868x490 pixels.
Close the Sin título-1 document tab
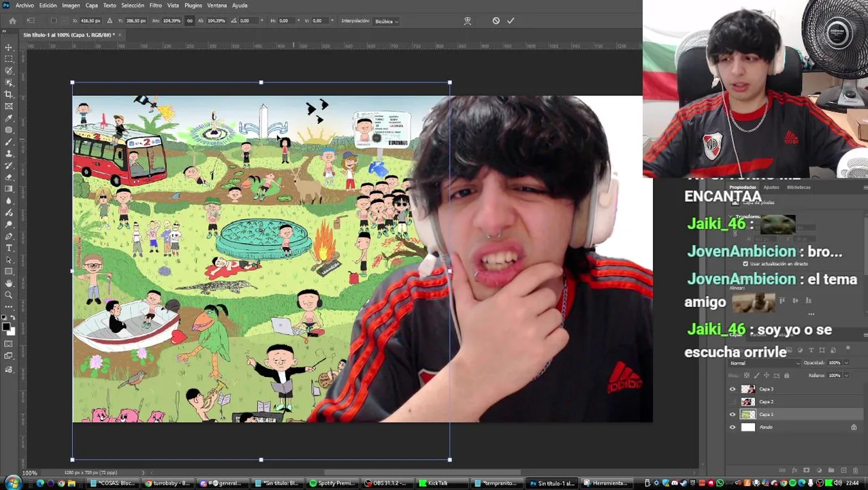point(120,35)
